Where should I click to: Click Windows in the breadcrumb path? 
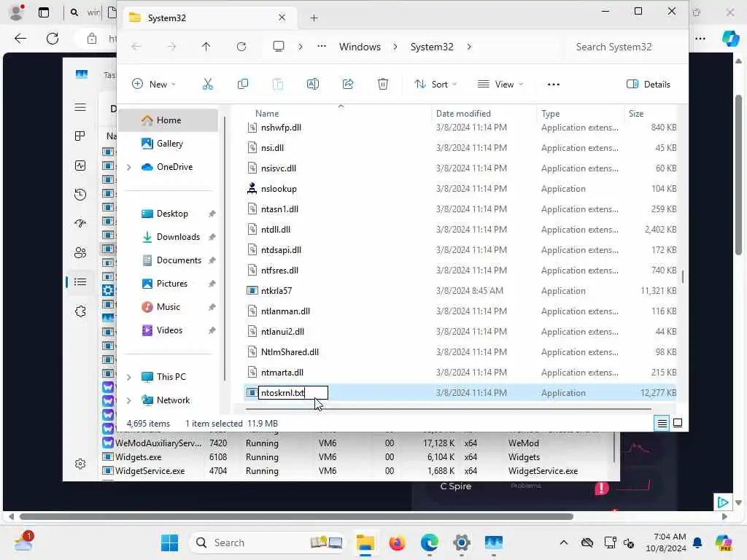click(360, 47)
